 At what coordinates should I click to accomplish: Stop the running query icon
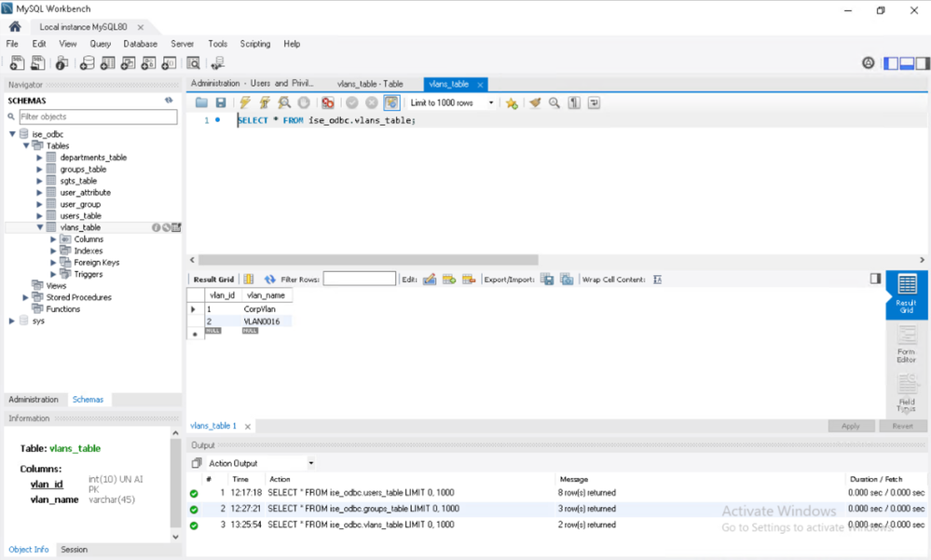(304, 102)
